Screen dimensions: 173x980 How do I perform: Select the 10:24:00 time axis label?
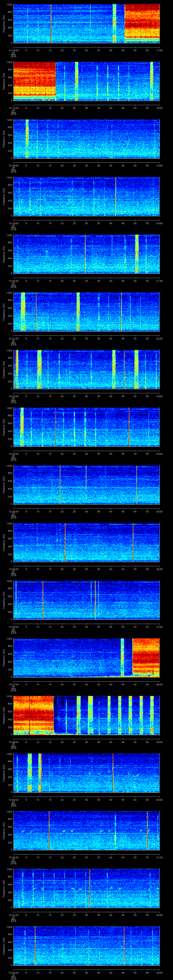pyautogui.click(x=13, y=511)
